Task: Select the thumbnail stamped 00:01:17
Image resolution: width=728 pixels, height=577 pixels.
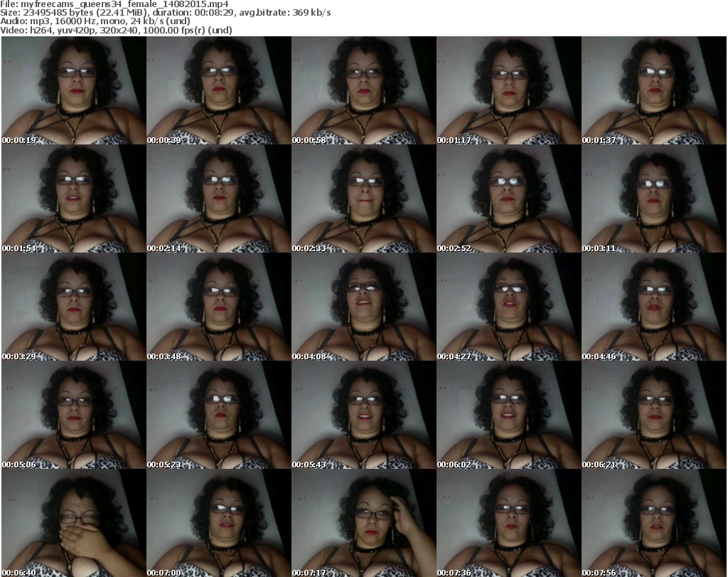Action: [509, 90]
